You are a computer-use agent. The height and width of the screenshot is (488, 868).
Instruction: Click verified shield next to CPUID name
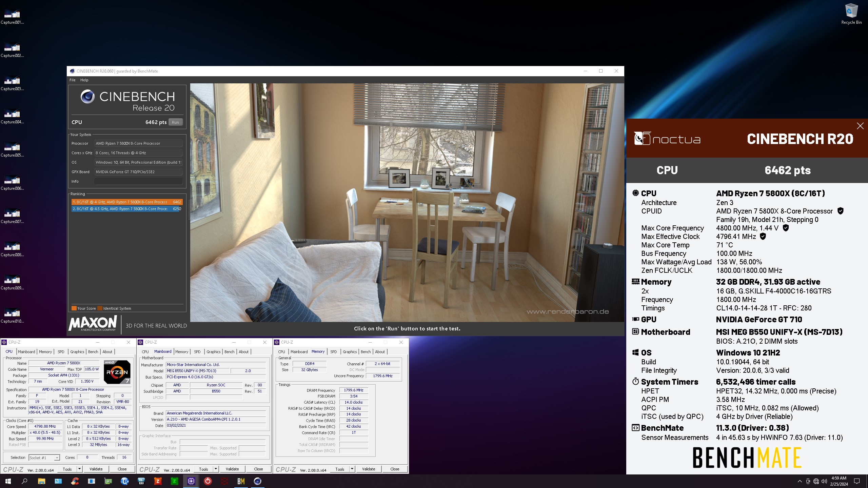(x=841, y=211)
